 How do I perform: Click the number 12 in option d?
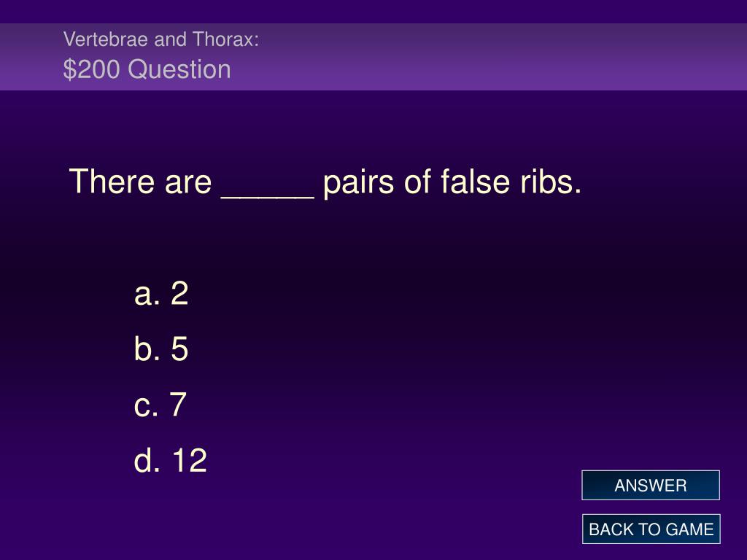tap(190, 461)
